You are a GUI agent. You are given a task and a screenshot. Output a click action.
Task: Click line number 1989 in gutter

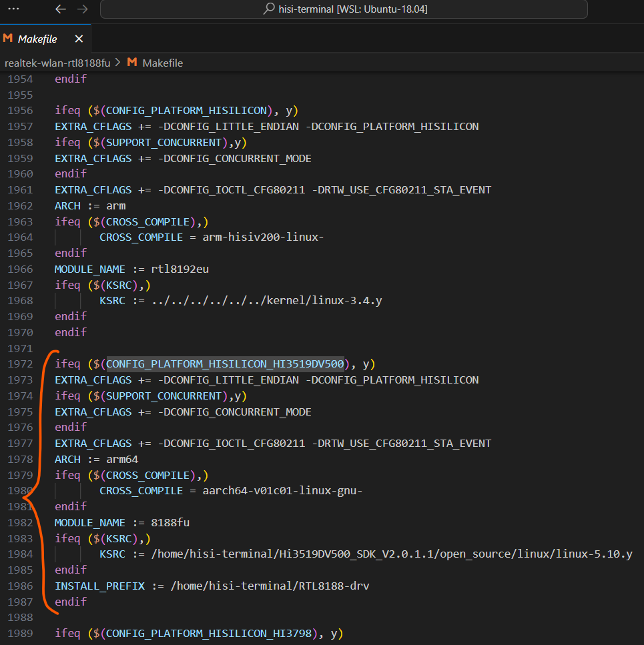pos(20,634)
